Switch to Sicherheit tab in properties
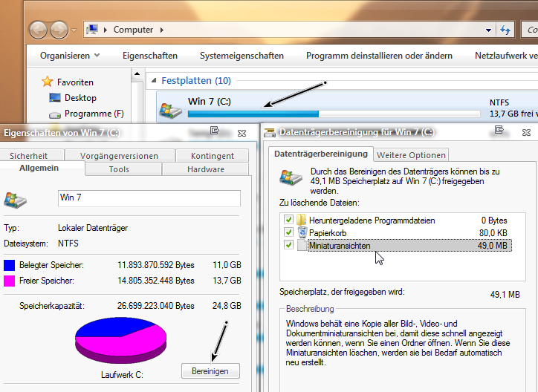The image size is (538, 392). click(28, 156)
